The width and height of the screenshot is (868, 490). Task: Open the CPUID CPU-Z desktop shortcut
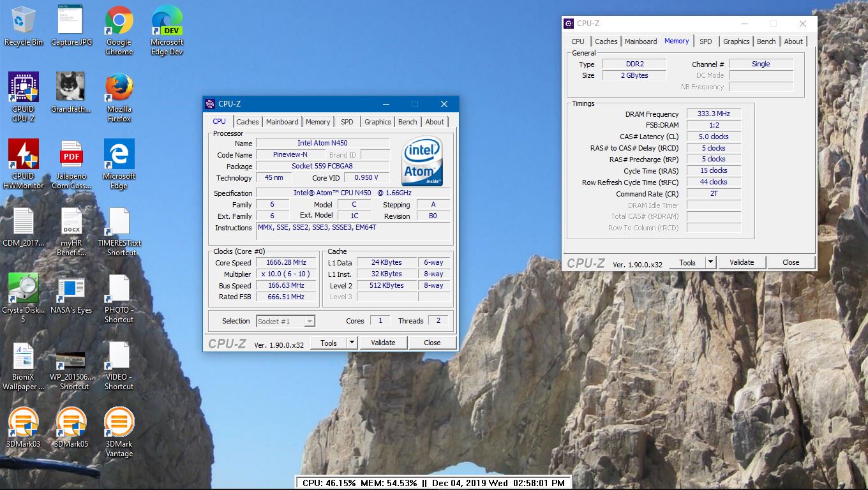[24, 97]
